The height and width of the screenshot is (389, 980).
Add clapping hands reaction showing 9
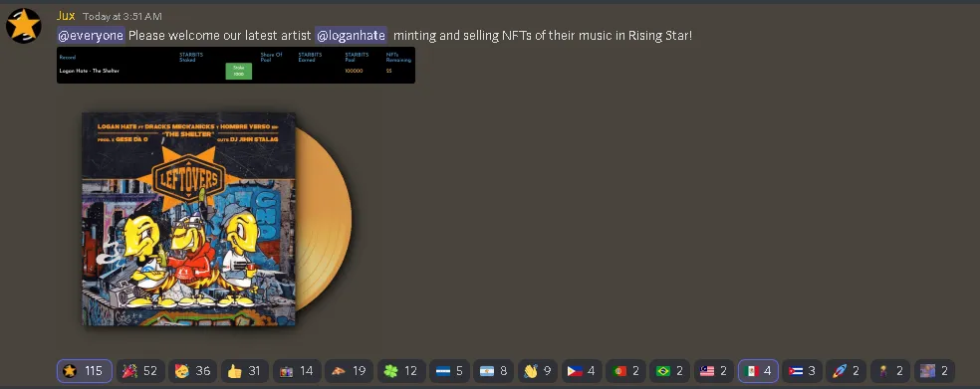[538, 371]
